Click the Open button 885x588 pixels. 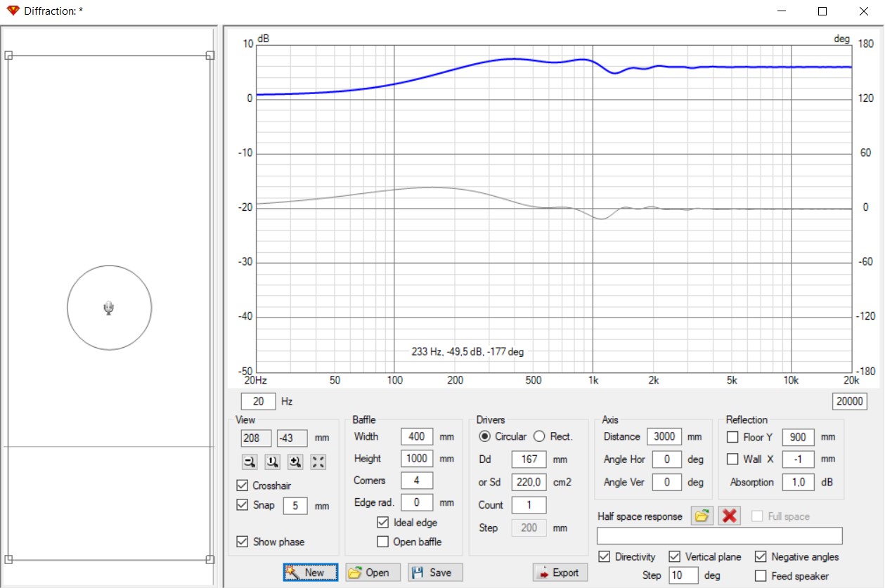[373, 573]
